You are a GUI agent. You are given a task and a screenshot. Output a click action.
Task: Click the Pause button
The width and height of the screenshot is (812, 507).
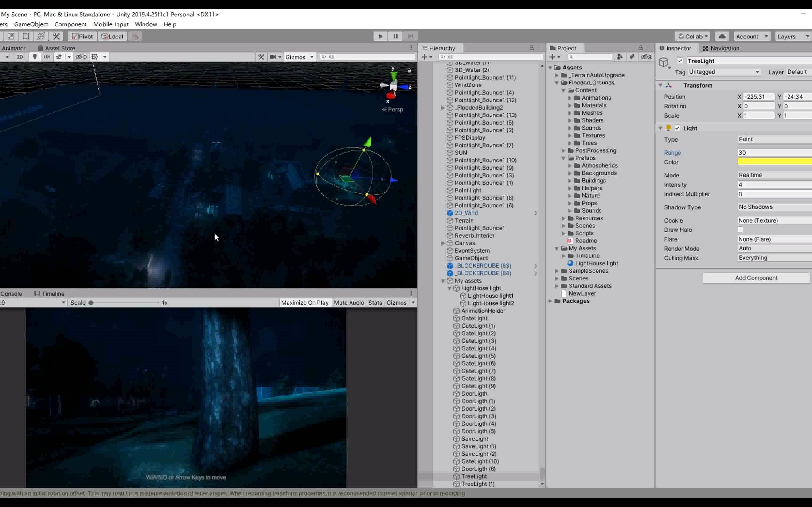(395, 36)
